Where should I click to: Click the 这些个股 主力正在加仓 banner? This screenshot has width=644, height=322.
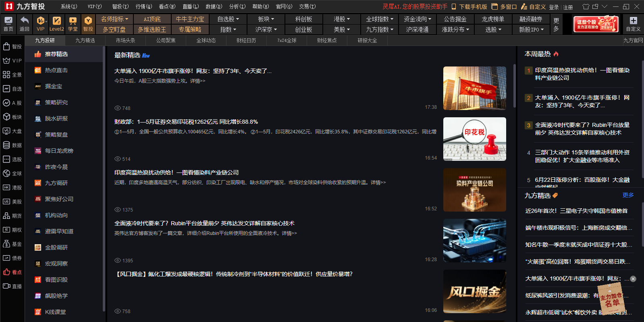(x=596, y=24)
